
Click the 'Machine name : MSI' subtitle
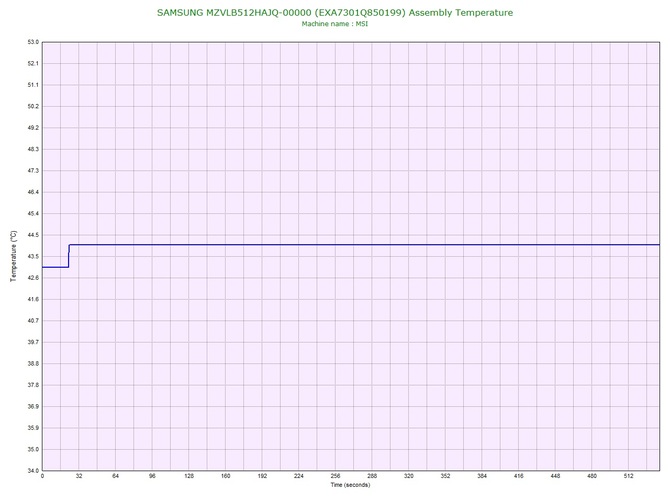click(x=335, y=24)
